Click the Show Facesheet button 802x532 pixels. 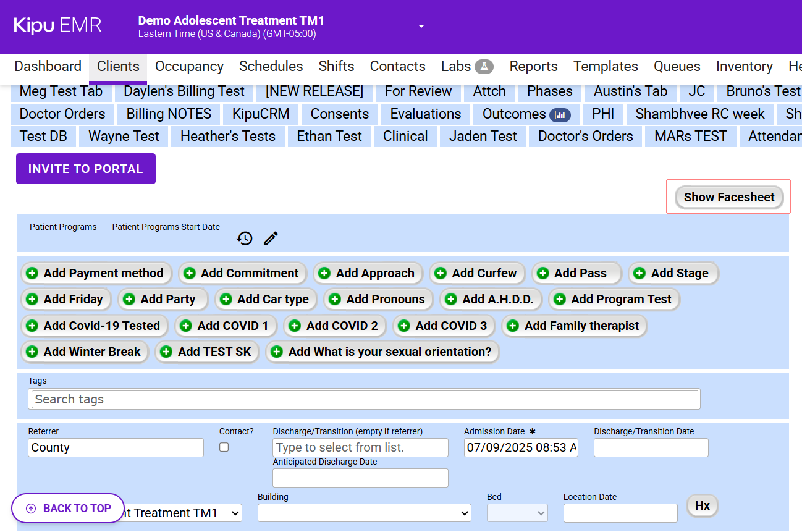pyautogui.click(x=728, y=197)
